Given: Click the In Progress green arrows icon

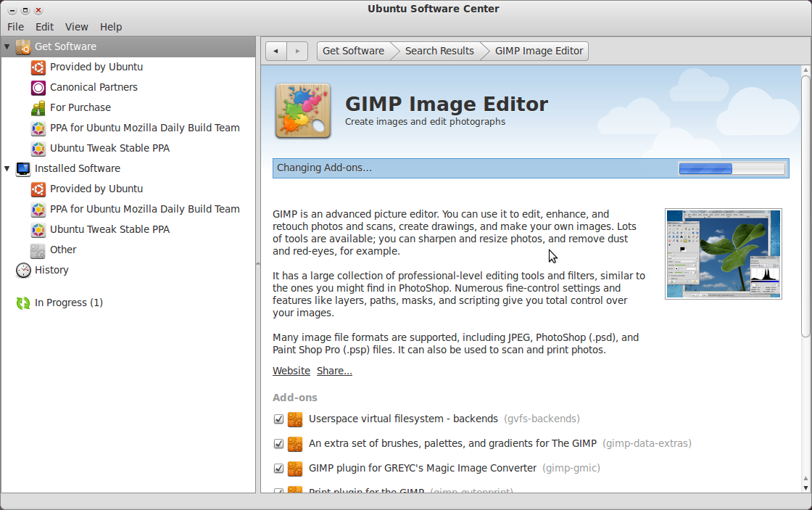Looking at the screenshot, I should click(x=22, y=303).
